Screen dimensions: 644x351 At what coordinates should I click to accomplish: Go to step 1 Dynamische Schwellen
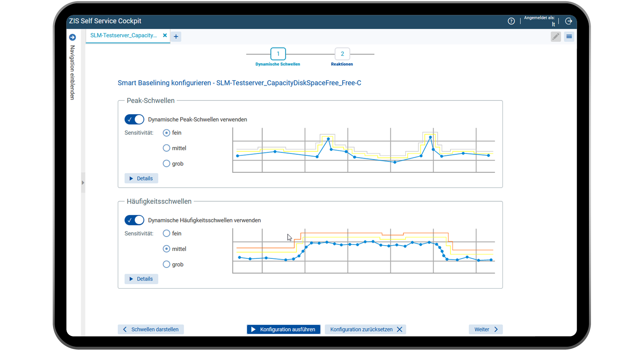(x=278, y=54)
